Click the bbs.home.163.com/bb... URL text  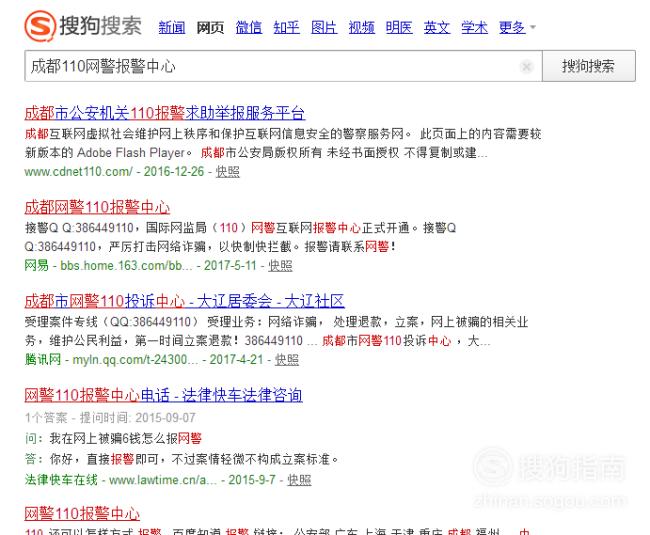click(126, 266)
